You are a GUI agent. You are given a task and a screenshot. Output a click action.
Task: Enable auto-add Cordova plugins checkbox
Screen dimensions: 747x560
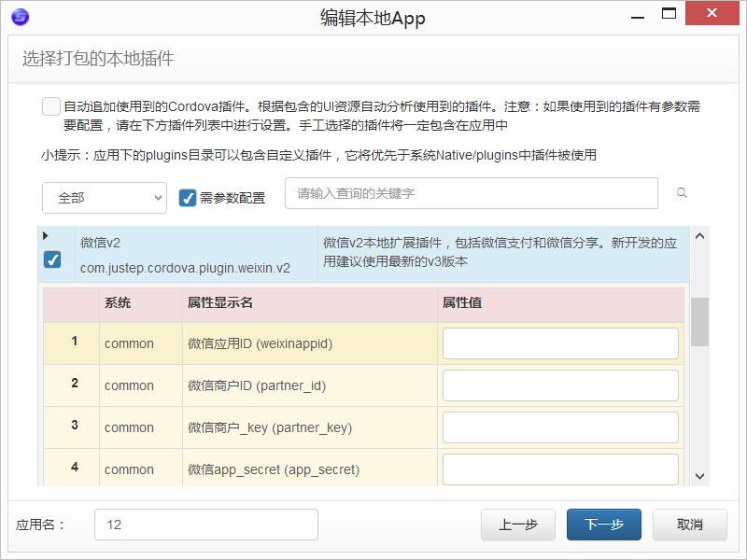(51, 106)
